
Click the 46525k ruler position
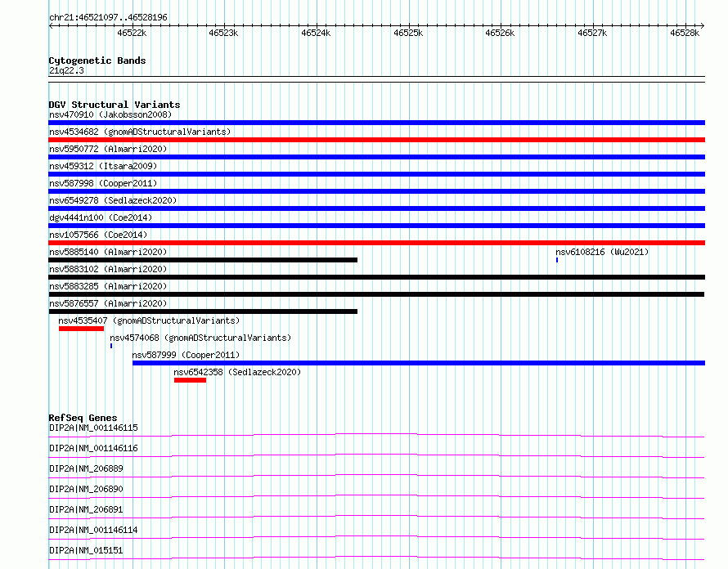(x=408, y=33)
